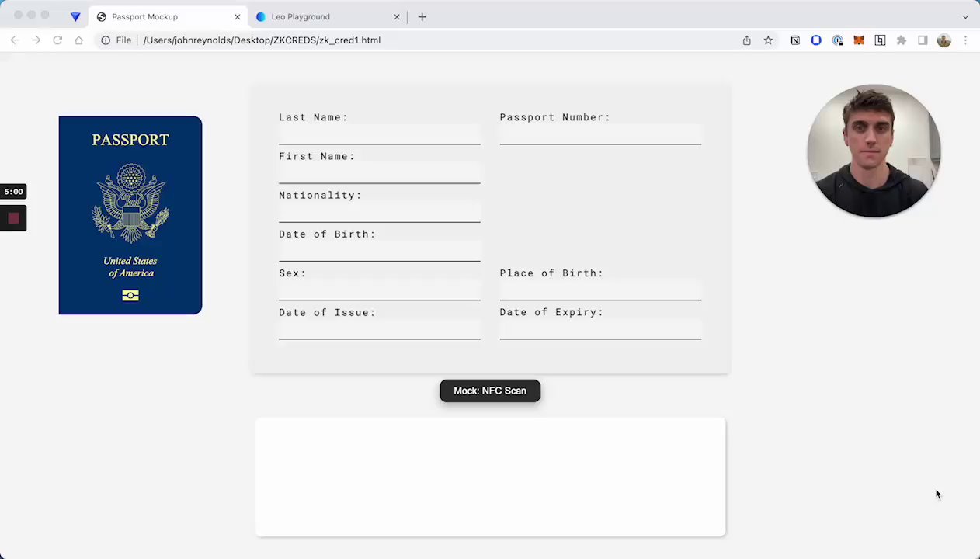This screenshot has height=559, width=980.
Task: Open the Chrome three-dot menu
Action: [x=966, y=40]
